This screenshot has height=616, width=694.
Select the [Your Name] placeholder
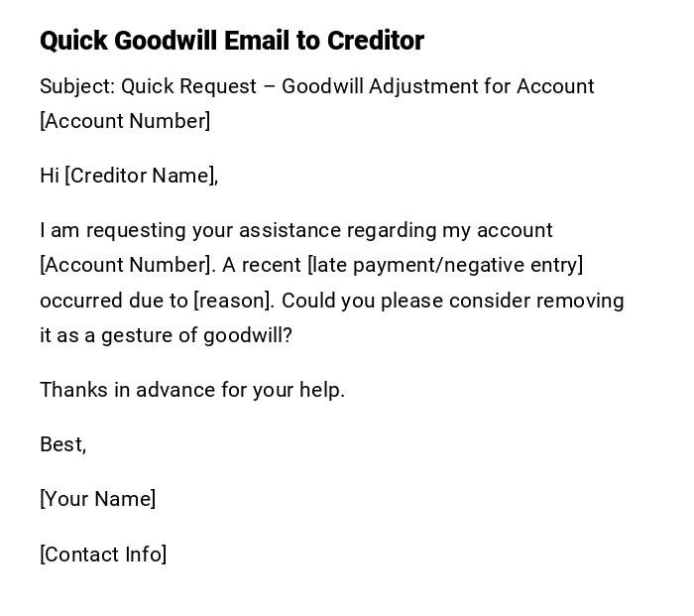click(97, 499)
